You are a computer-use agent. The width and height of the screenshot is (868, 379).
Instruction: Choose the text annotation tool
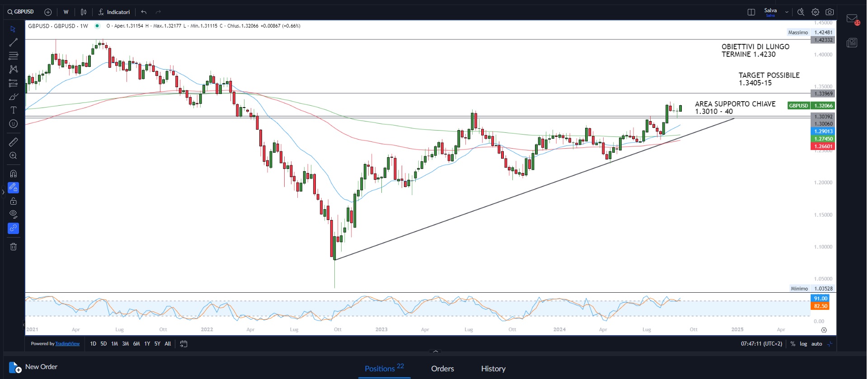(14, 110)
